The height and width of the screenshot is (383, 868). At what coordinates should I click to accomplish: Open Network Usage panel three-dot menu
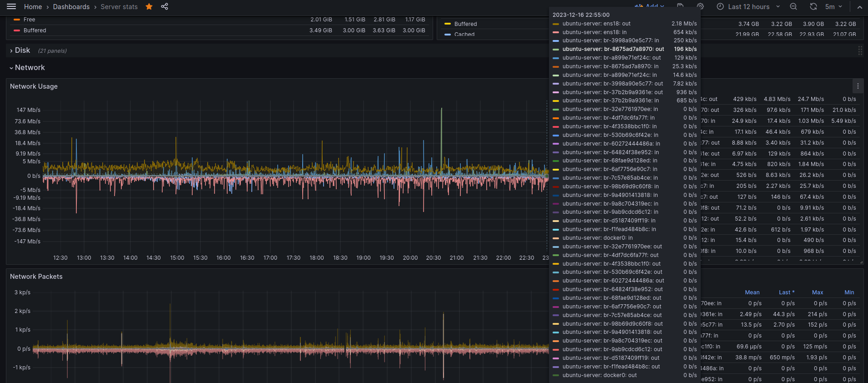point(858,86)
